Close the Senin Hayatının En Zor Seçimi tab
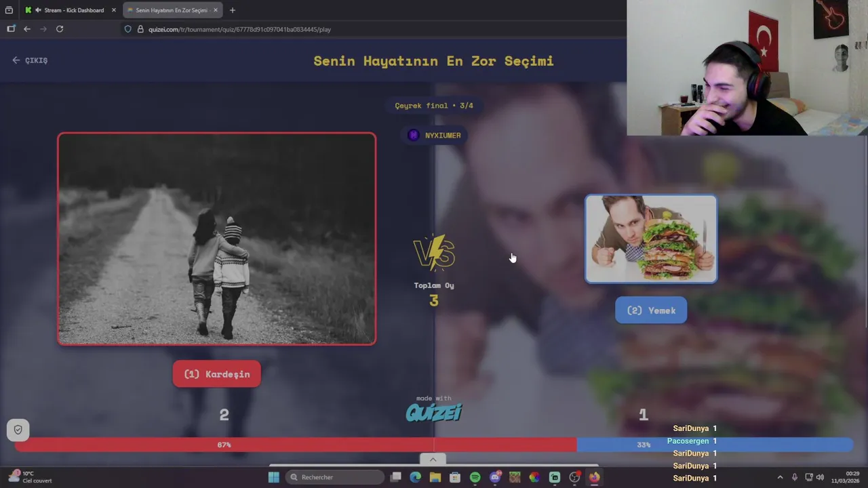This screenshot has height=488, width=868. pyautogui.click(x=216, y=10)
